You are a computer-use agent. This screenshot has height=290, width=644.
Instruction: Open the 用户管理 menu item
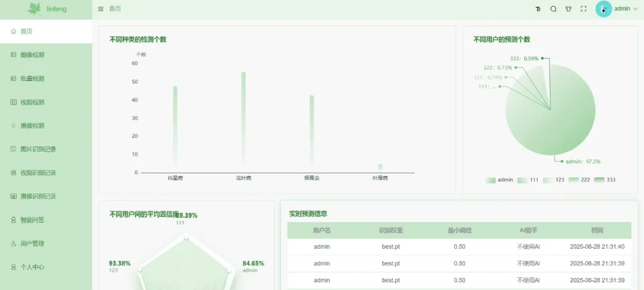(x=46, y=243)
